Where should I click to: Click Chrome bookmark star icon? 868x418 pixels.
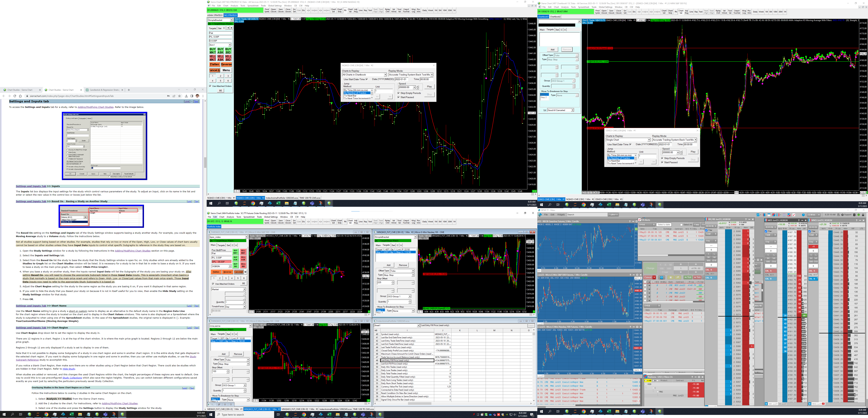click(x=180, y=96)
